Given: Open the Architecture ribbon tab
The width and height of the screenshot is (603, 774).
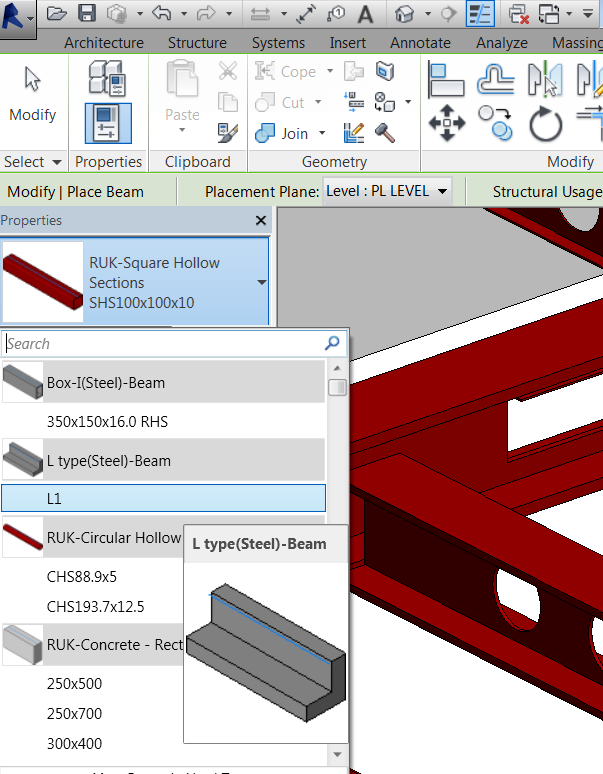Looking at the screenshot, I should [104, 42].
